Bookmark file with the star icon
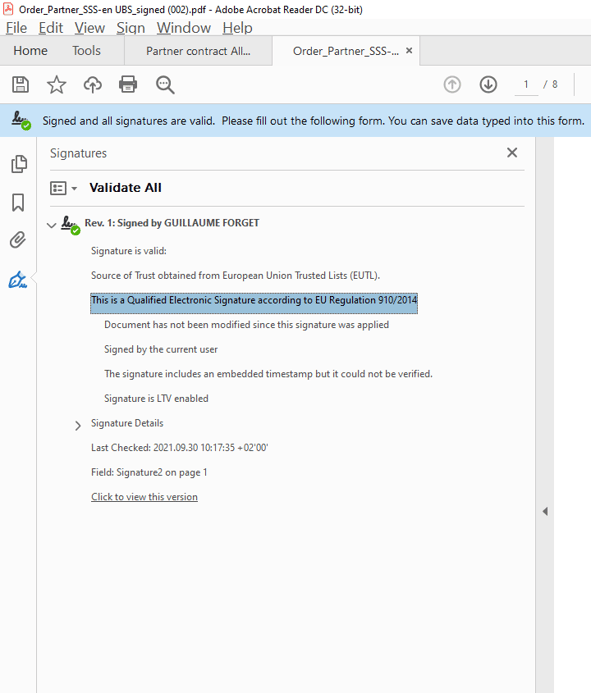Viewport: 591px width, 693px height. (x=57, y=84)
